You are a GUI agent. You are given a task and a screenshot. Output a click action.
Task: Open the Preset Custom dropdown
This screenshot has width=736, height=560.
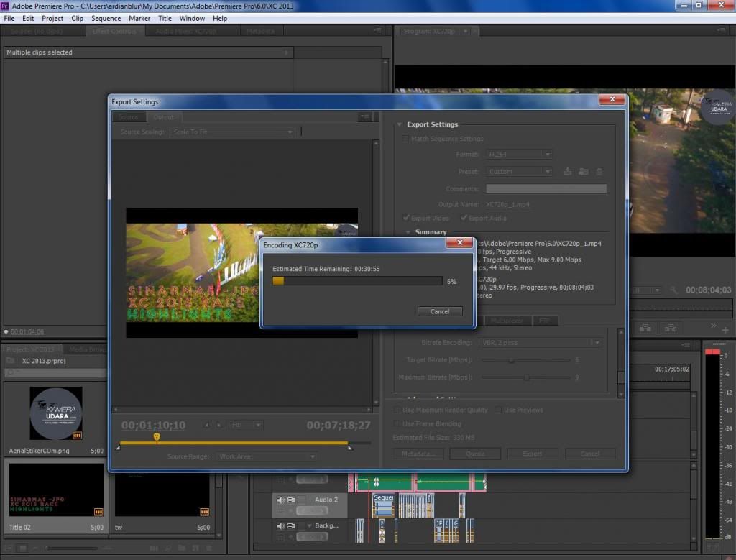click(x=518, y=171)
